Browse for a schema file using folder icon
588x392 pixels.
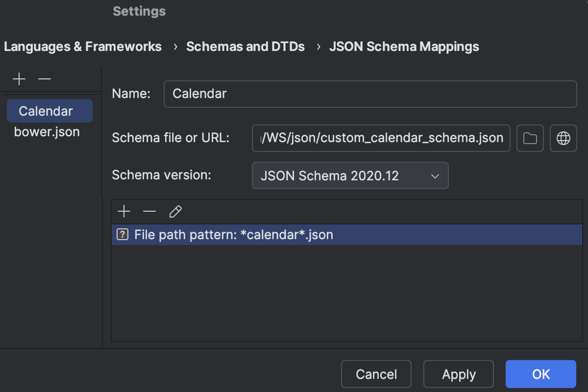tap(530, 138)
